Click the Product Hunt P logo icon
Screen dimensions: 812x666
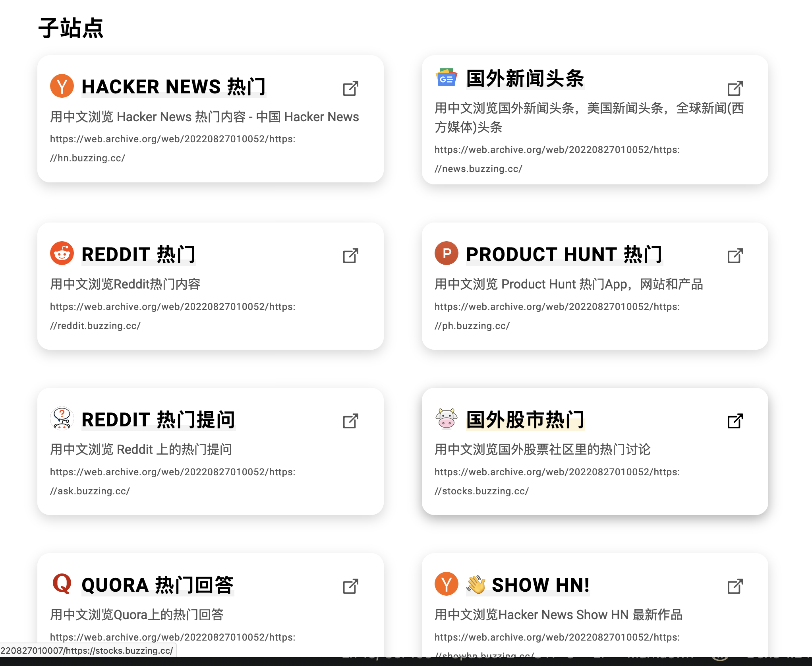point(447,253)
